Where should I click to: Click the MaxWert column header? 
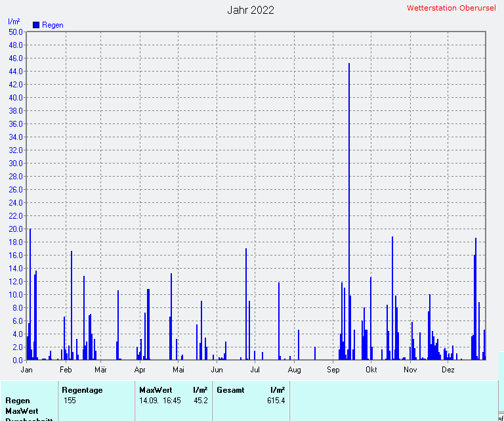(x=156, y=390)
